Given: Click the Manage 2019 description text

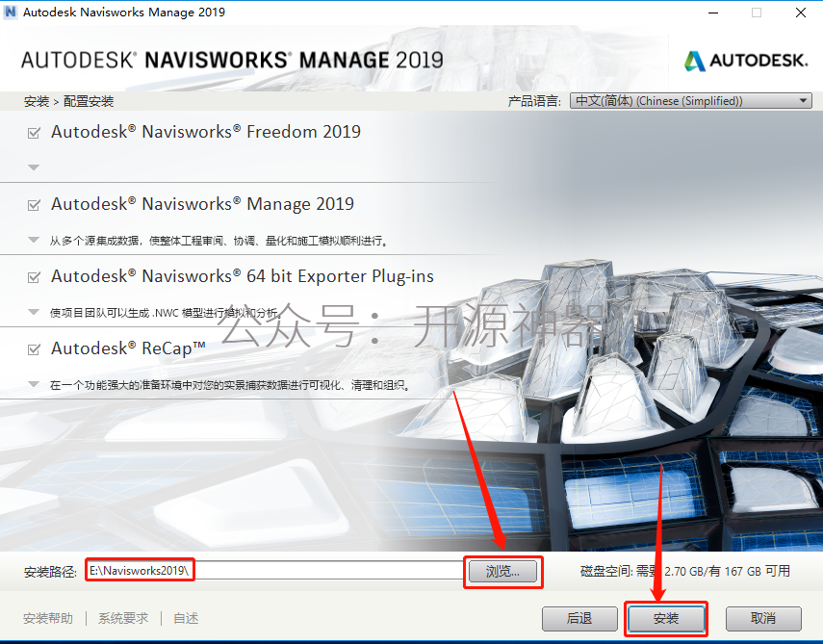Looking at the screenshot, I should (x=219, y=241).
